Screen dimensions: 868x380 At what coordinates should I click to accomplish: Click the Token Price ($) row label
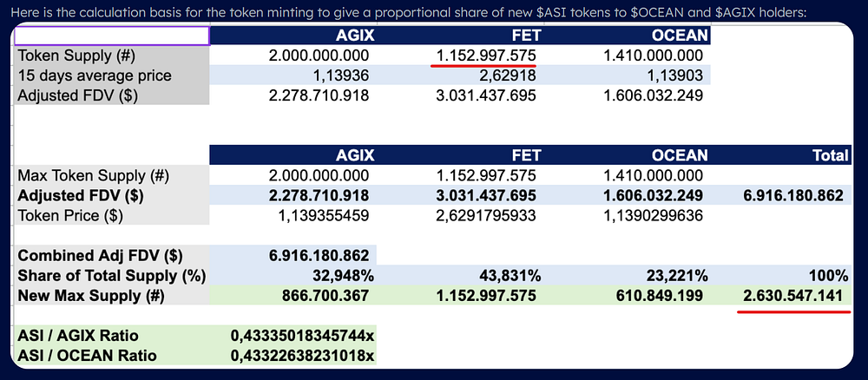(x=111, y=215)
